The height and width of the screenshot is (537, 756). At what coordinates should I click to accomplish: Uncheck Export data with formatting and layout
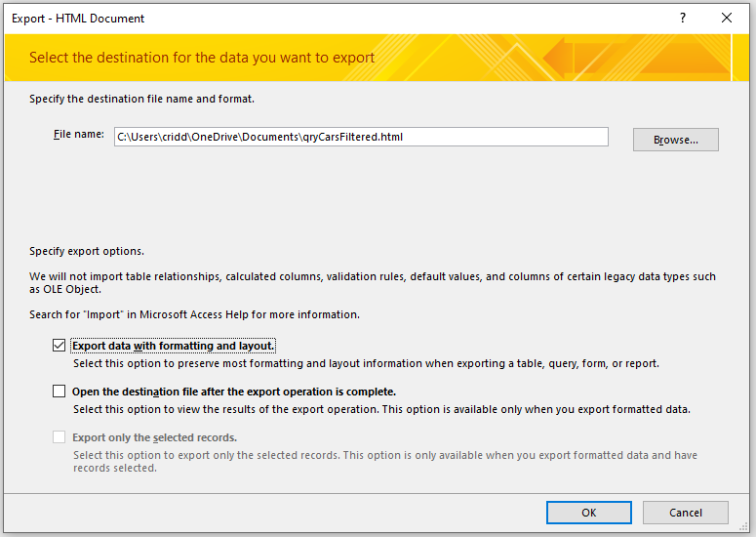point(59,346)
